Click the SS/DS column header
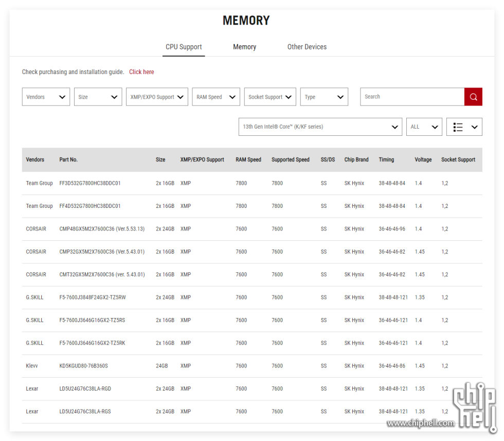The image size is (504, 441). tap(328, 160)
